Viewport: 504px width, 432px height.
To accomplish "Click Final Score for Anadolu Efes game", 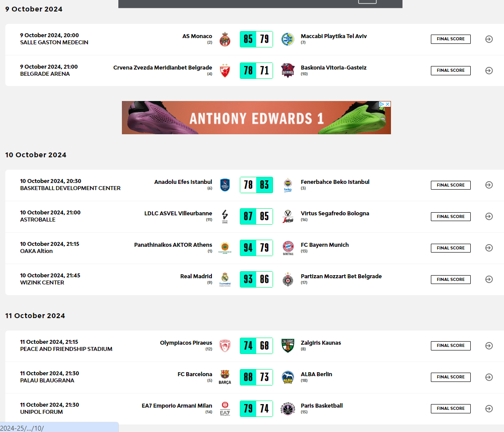I will 450,185.
